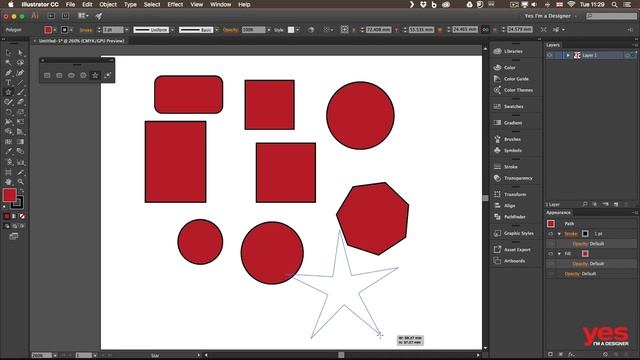The width and height of the screenshot is (640, 360).
Task: Select the Type tool
Action: point(8,82)
